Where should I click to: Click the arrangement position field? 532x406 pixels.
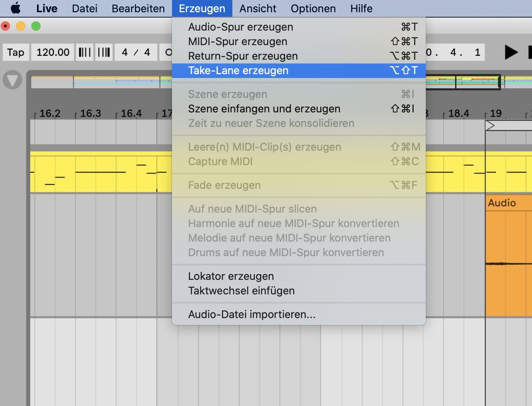(x=455, y=52)
